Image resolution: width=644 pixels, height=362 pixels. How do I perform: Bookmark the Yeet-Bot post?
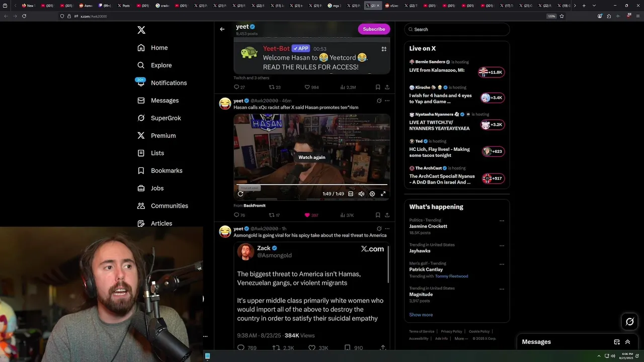(377, 87)
